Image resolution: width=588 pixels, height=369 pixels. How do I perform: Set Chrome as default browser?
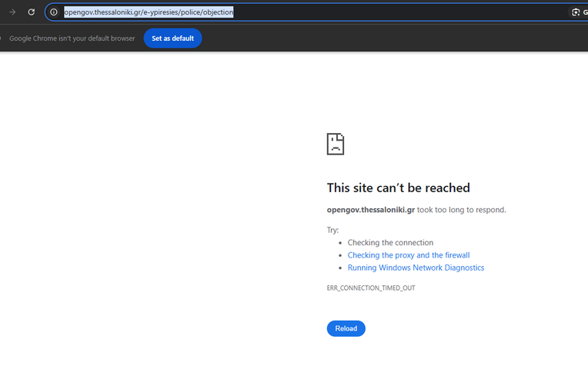click(173, 38)
